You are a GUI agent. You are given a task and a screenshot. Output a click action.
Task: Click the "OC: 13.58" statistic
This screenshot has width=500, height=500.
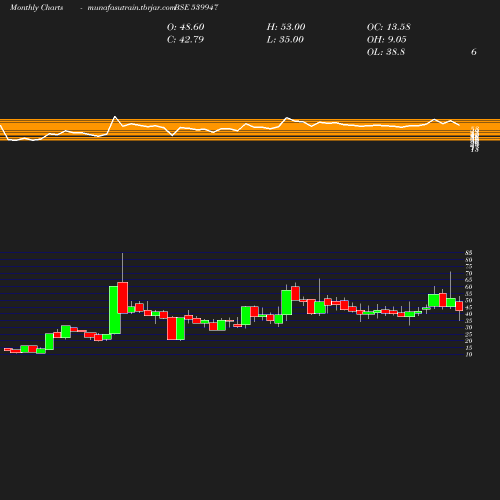[389, 27]
